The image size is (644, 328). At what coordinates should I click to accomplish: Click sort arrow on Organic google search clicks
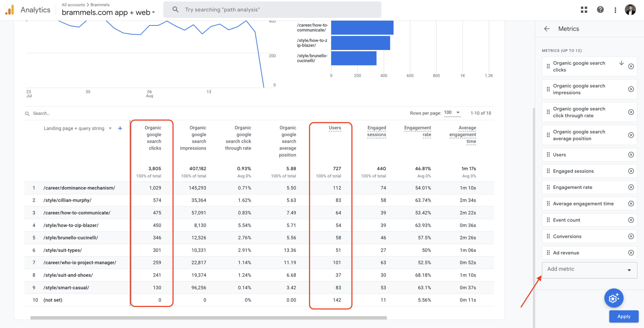pyautogui.click(x=621, y=63)
